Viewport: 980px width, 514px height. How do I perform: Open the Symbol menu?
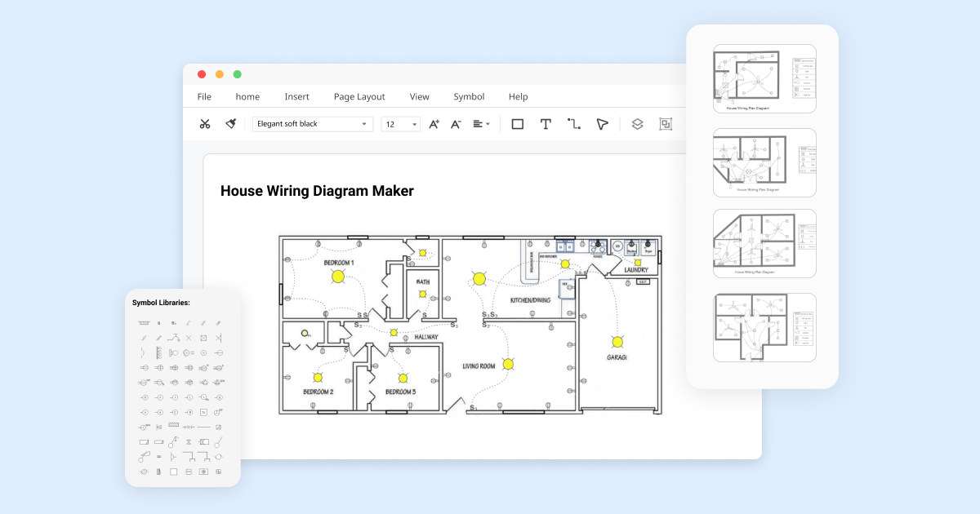[469, 96]
